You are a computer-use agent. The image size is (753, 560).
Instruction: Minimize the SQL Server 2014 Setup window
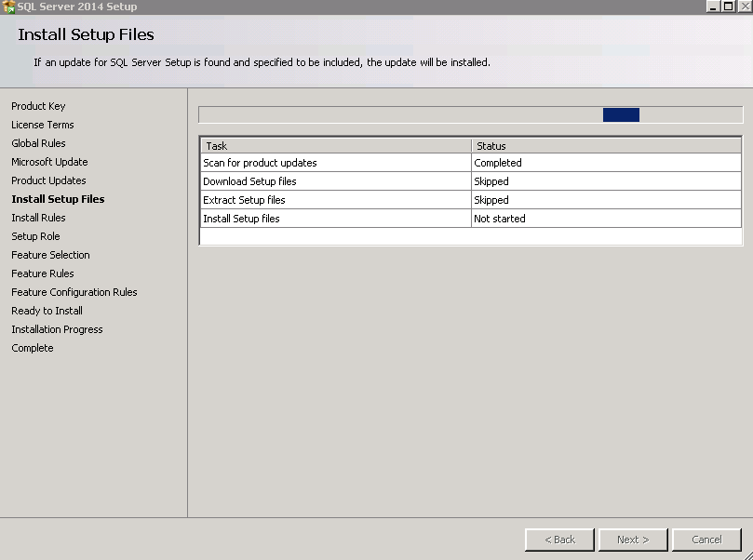[713, 7]
